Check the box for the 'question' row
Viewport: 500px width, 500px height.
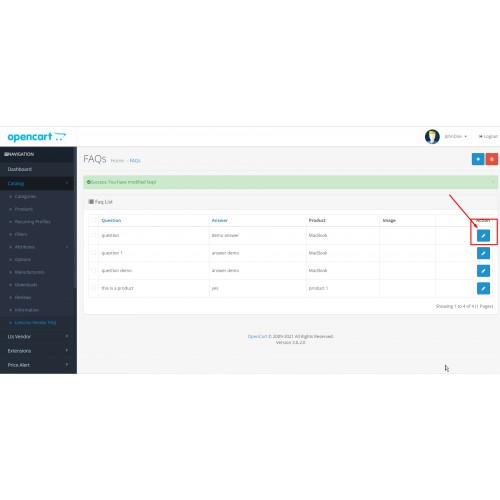[x=94, y=235]
